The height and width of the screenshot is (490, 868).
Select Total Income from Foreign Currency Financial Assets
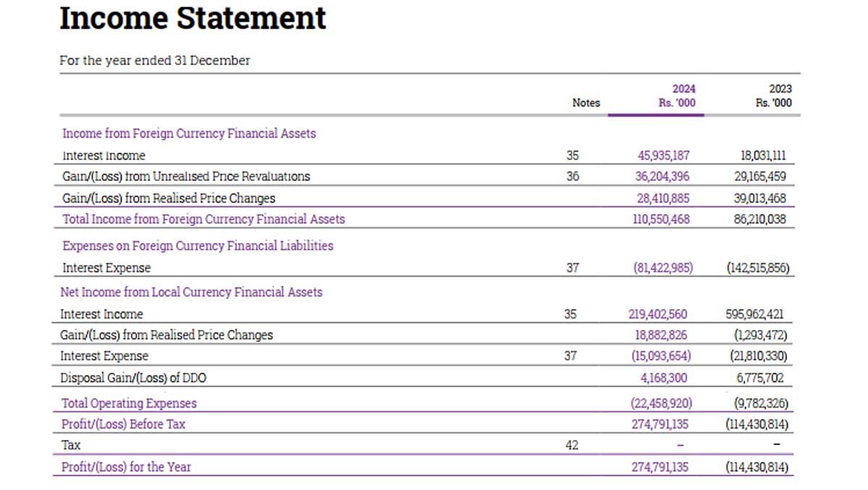coord(203,219)
